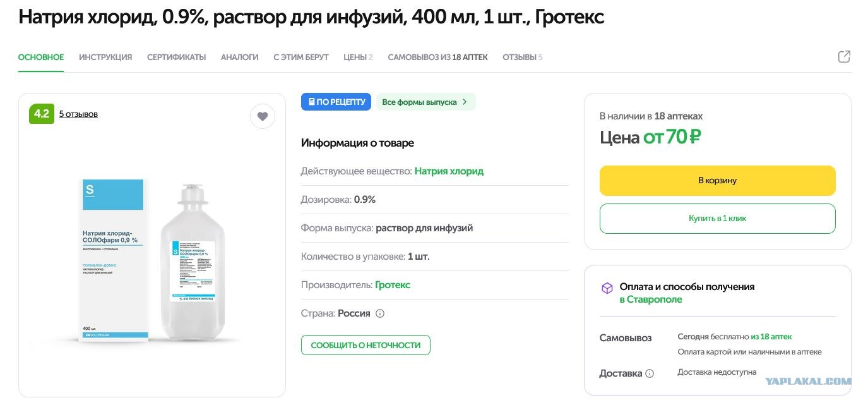868x400 pixels.
Task: Expand Все формы выпуска chevron
Action: 465,102
